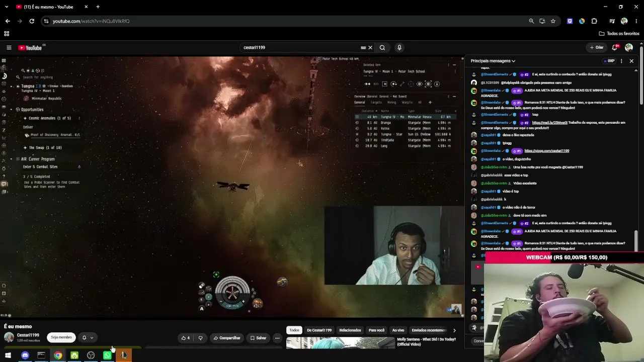
Task: Open Chrome profile avatar
Action: (624, 21)
